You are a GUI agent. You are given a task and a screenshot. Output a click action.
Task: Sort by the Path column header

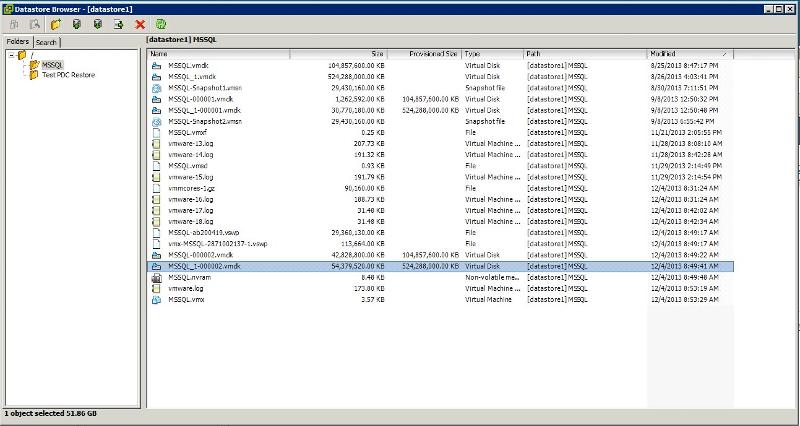pyautogui.click(x=585, y=54)
